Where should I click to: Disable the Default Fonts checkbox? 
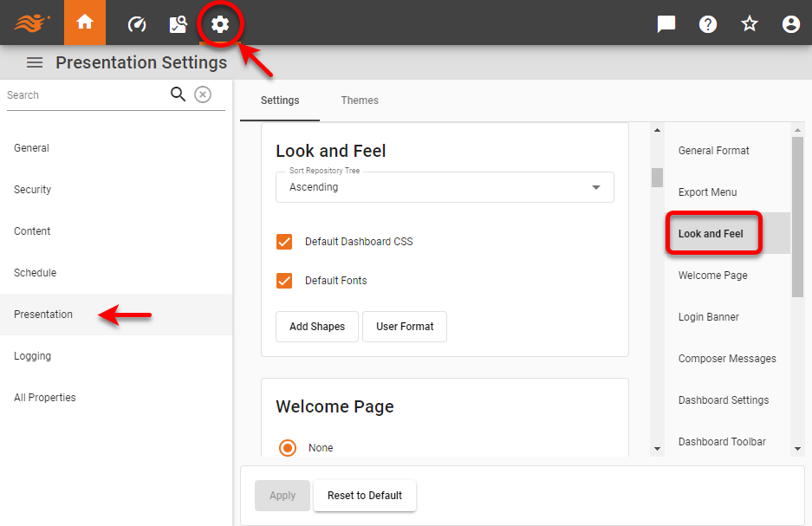[x=284, y=280]
